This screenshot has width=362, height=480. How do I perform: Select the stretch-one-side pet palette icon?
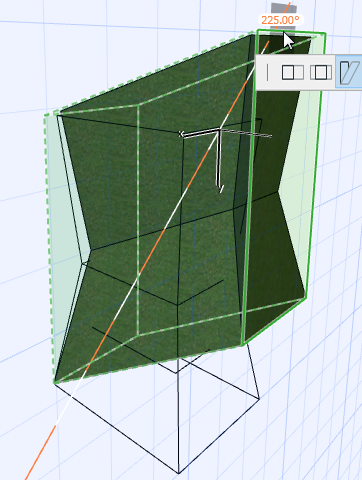point(292,72)
